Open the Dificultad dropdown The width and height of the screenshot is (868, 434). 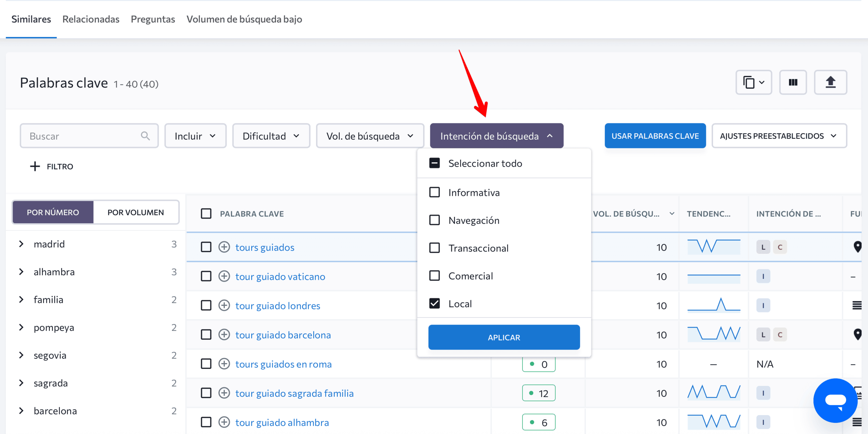point(271,136)
